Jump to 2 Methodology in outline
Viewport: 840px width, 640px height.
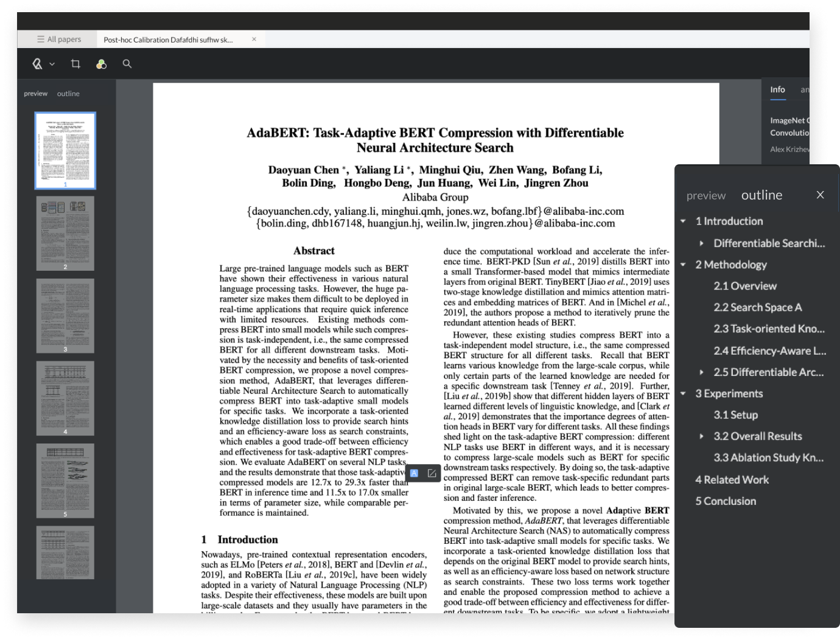(x=731, y=265)
